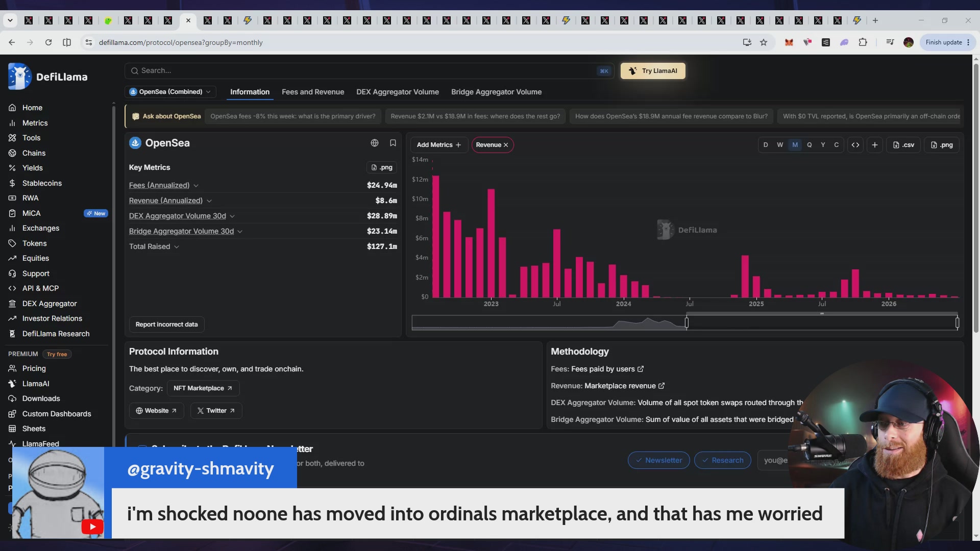The image size is (980, 551).
Task: Focus the DefiLlama search field
Action: click(369, 71)
